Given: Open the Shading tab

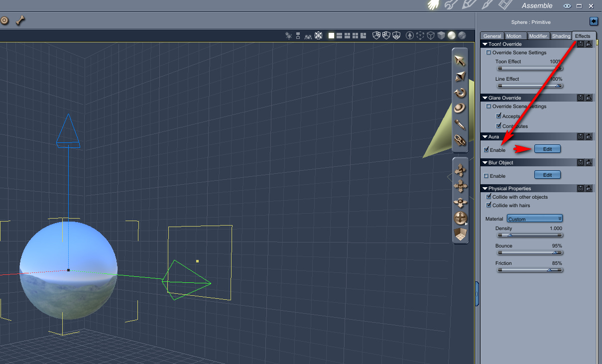Looking at the screenshot, I should coord(561,36).
